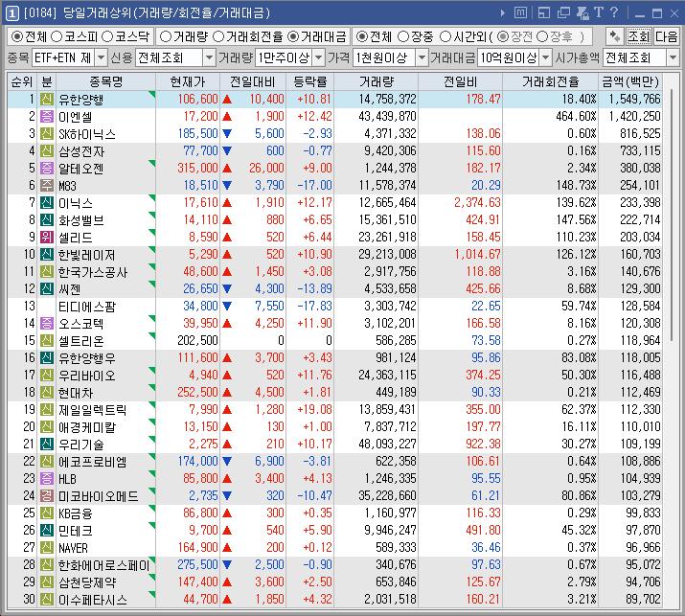This screenshot has height=616, width=685.
Task: Open help with the question mark icon
Action: point(614,12)
